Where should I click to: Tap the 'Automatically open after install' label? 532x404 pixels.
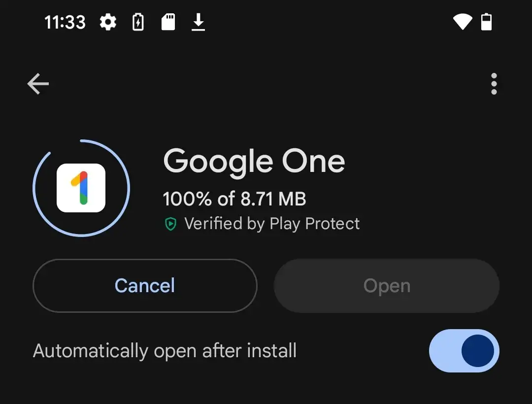tap(165, 351)
